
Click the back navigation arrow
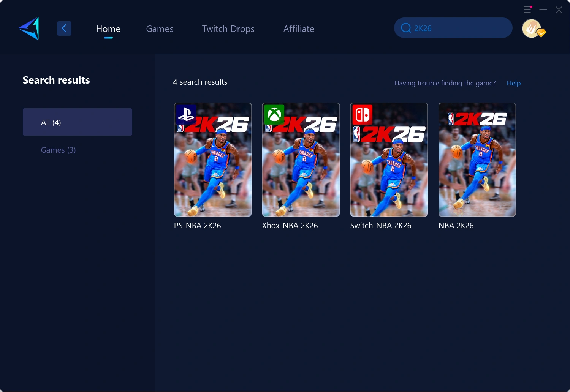[64, 28]
